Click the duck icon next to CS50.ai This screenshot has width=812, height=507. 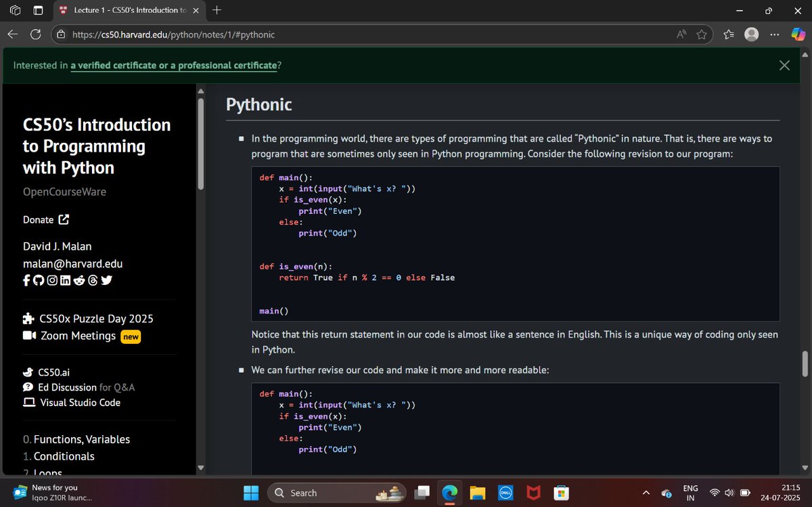[28, 372]
